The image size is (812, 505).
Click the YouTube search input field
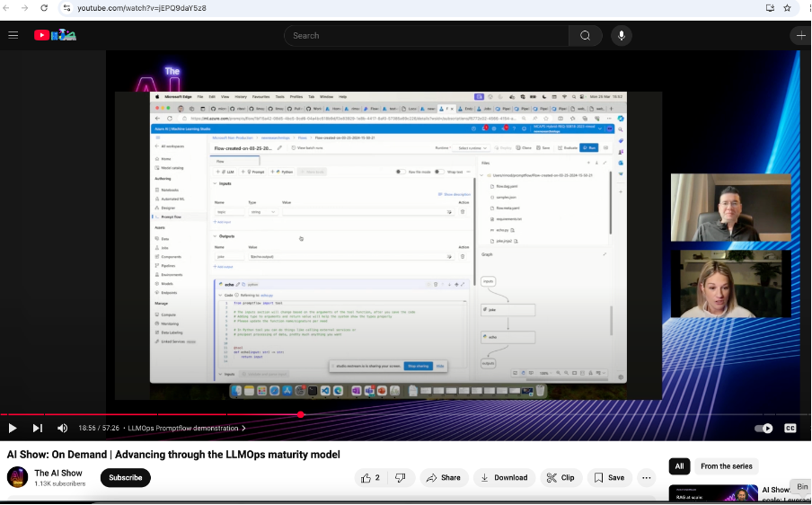point(427,35)
